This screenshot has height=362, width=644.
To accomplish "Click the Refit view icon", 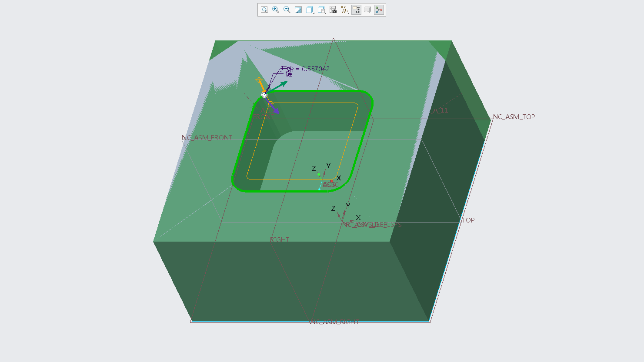I will pos(264,10).
